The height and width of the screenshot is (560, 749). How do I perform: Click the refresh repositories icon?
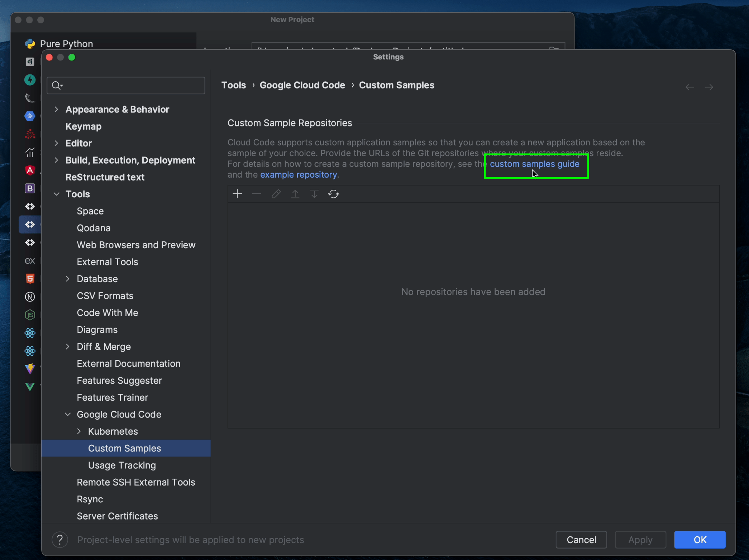click(333, 194)
